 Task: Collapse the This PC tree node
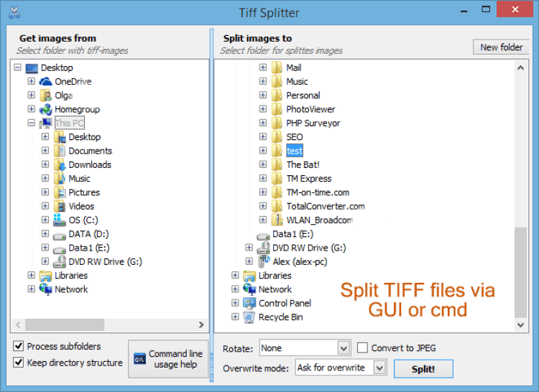tap(32, 123)
